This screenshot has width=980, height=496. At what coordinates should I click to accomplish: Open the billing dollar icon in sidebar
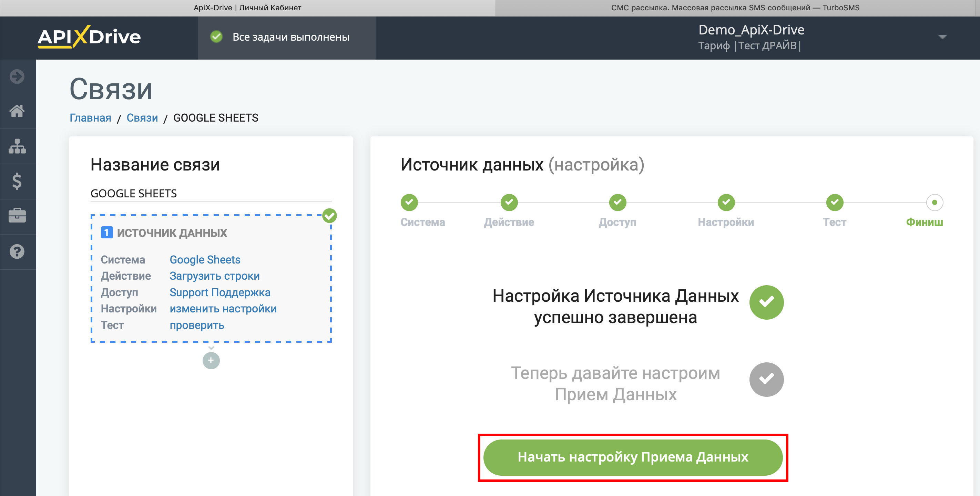pos(17,181)
